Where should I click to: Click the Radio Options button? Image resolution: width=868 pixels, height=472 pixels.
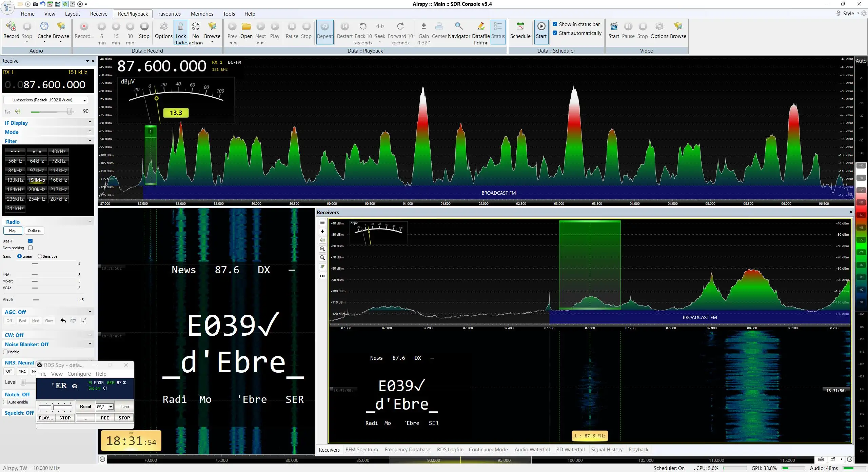point(34,231)
